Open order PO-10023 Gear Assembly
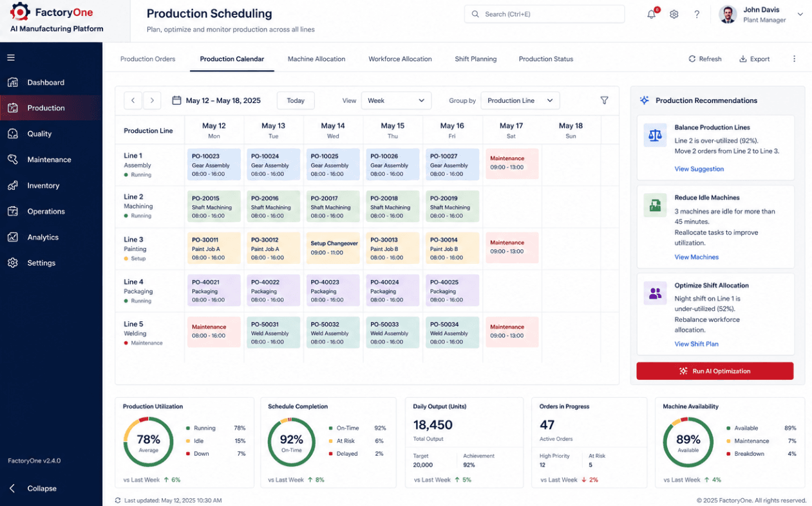Image resolution: width=812 pixels, height=506 pixels. click(x=214, y=165)
